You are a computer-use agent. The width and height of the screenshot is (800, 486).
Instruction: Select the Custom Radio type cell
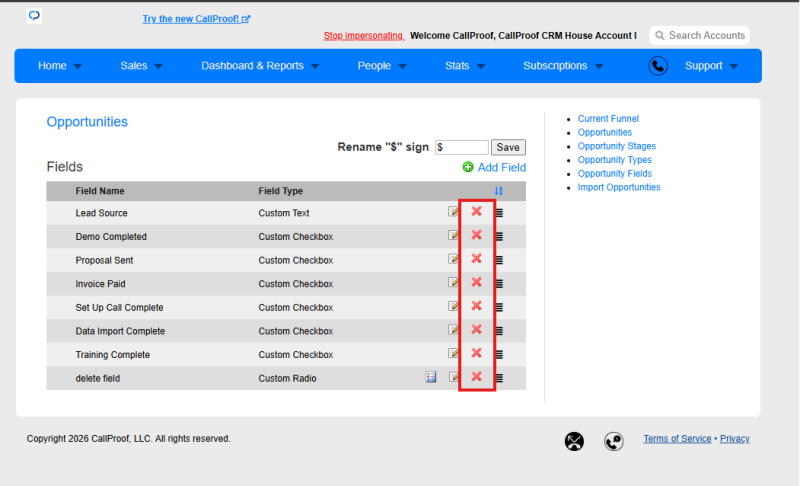[287, 378]
